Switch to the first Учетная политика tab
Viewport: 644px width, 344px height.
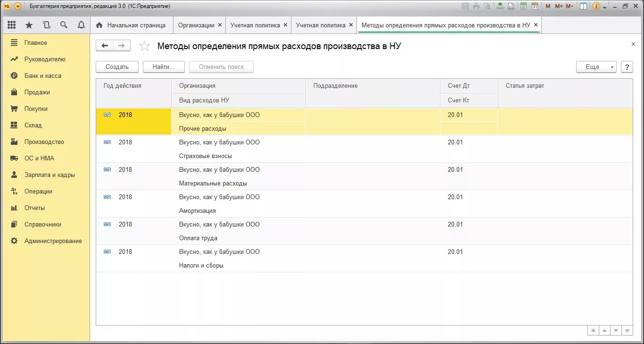pyautogui.click(x=255, y=25)
